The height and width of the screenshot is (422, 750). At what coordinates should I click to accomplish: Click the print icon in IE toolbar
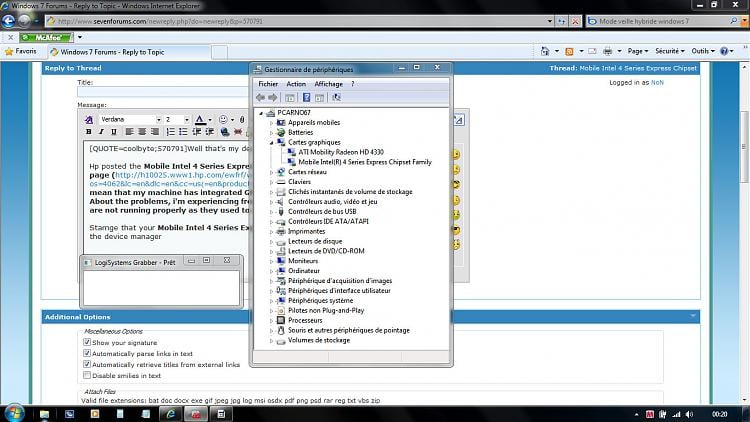click(x=607, y=51)
